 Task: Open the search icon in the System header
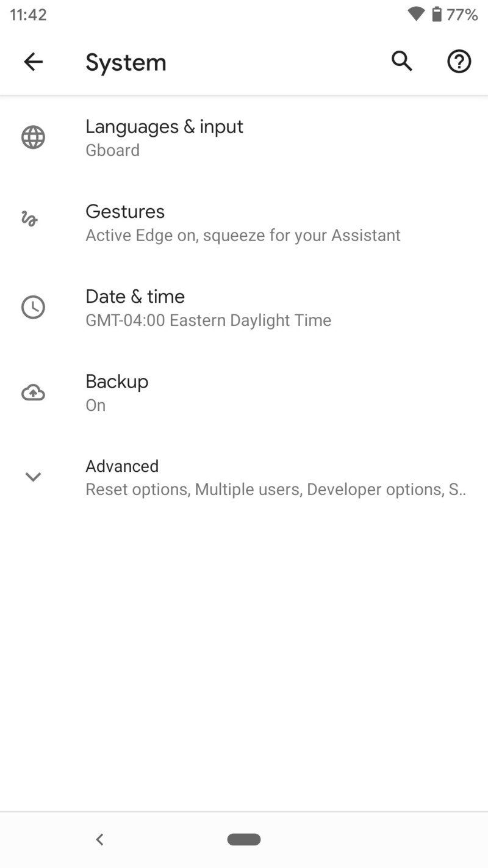click(401, 62)
